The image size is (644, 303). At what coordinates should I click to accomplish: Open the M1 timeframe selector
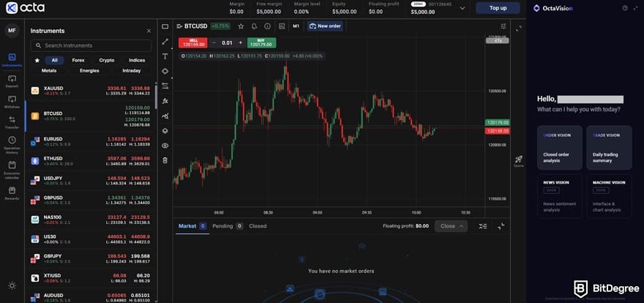click(x=296, y=26)
